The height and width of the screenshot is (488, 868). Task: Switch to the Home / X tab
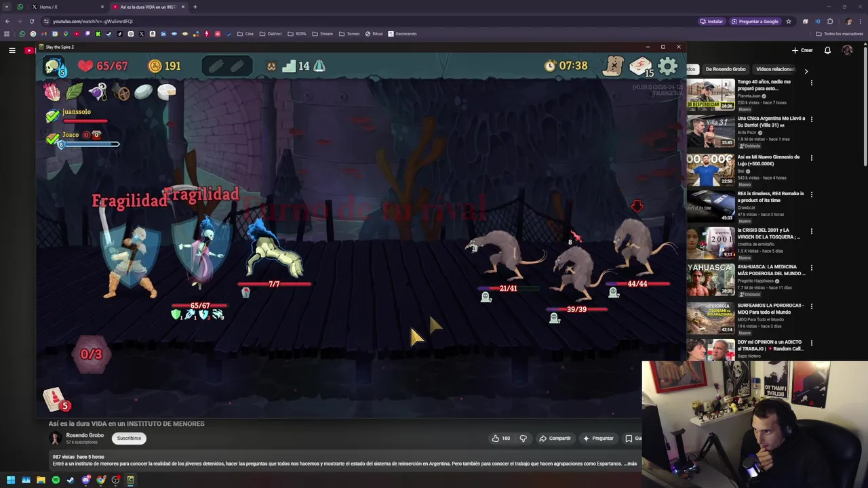[68, 7]
